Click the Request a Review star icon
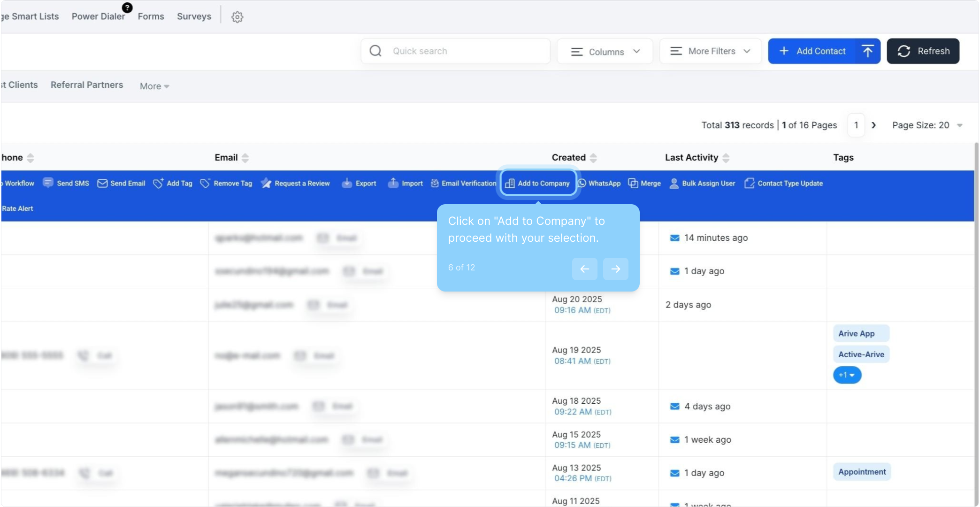 coord(266,183)
